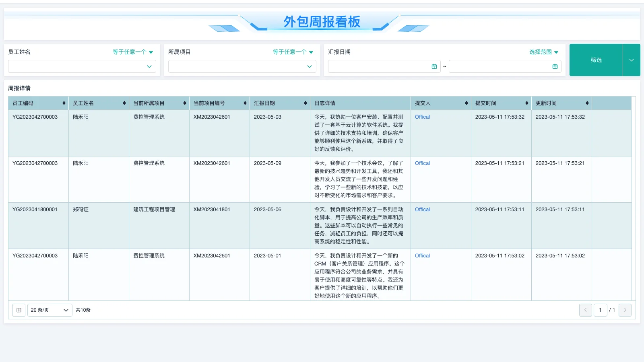Image resolution: width=644 pixels, height=362 pixels.
Task: Sort the table by 提交时间 column
Action: click(x=526, y=103)
